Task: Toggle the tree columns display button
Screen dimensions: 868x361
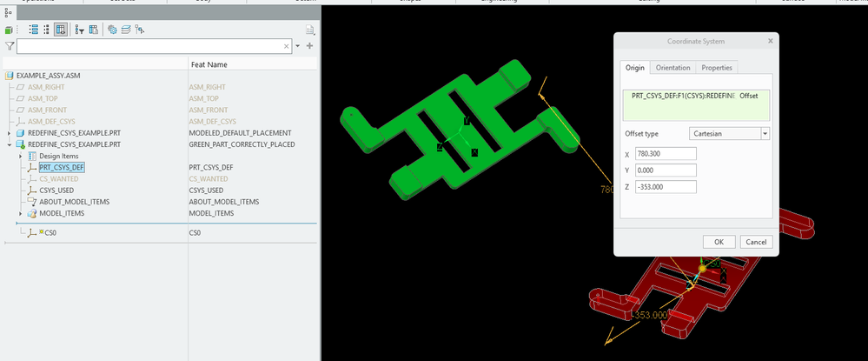Action: point(61,30)
